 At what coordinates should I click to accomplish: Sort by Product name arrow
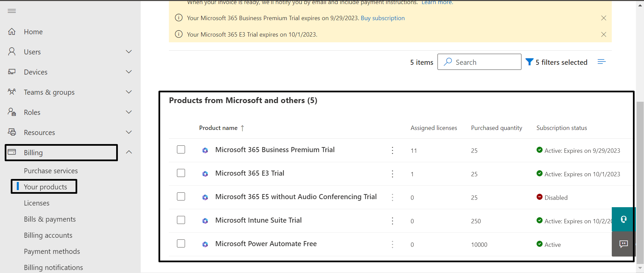(242, 128)
